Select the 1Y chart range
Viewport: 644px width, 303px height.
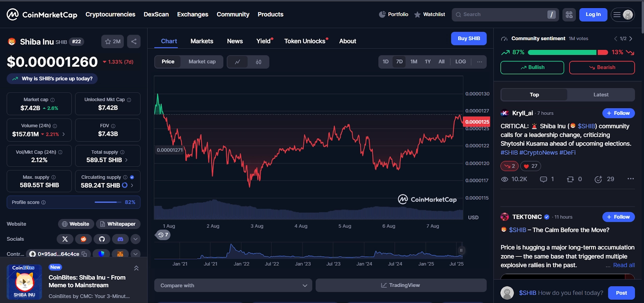point(428,62)
